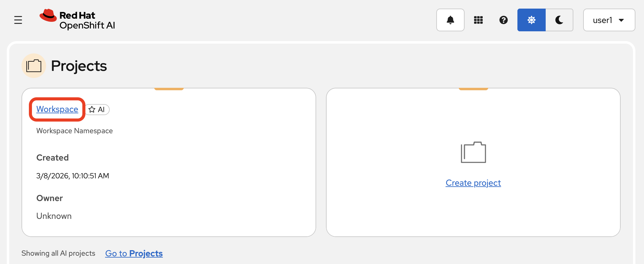644x264 pixels.
Task: Enable light mode with the sun toggle
Action: 531,20
